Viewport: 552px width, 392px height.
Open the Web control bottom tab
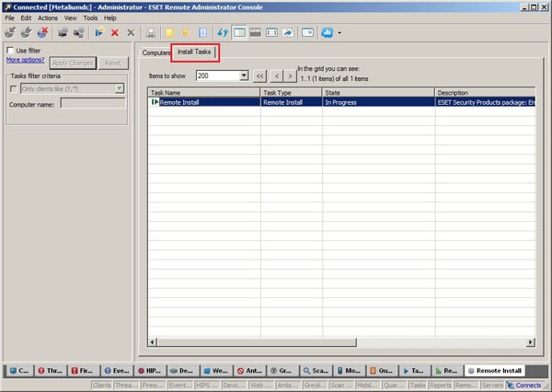click(x=216, y=371)
